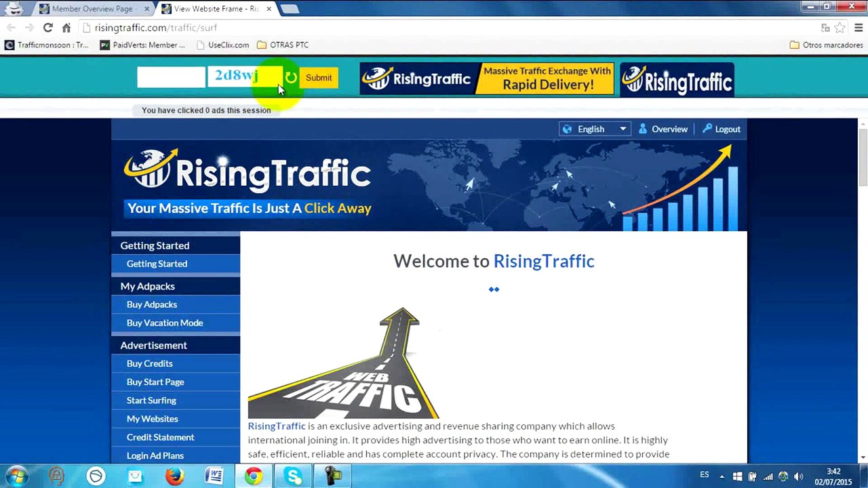
Task: Click the site info page icon before the URL
Action: coord(87,28)
